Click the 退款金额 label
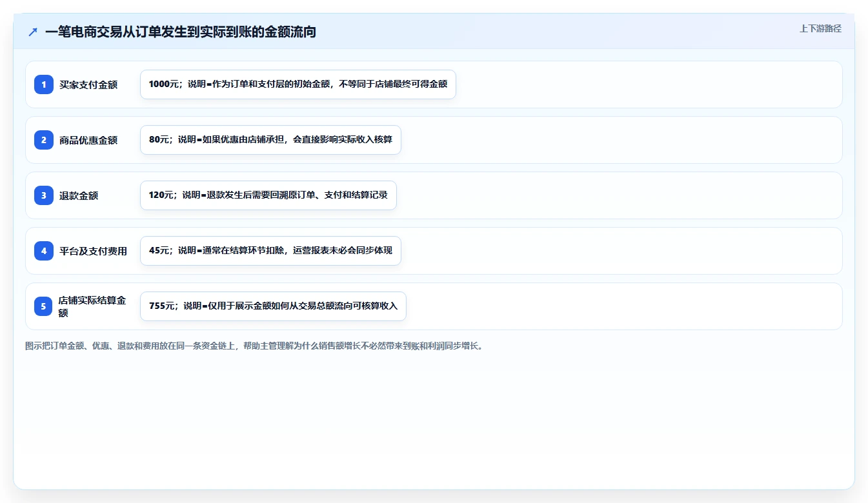Screen dimensions: 868x503 (79, 195)
